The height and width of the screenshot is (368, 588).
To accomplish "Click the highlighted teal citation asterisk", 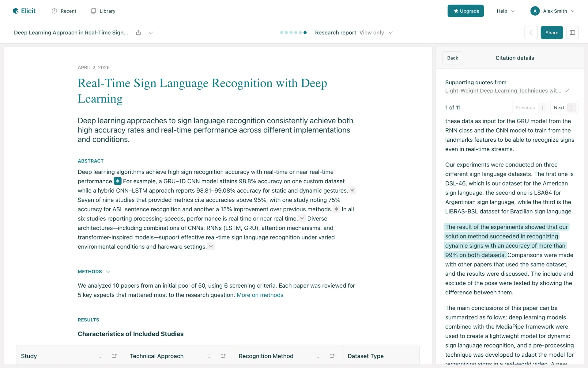I will click(118, 181).
